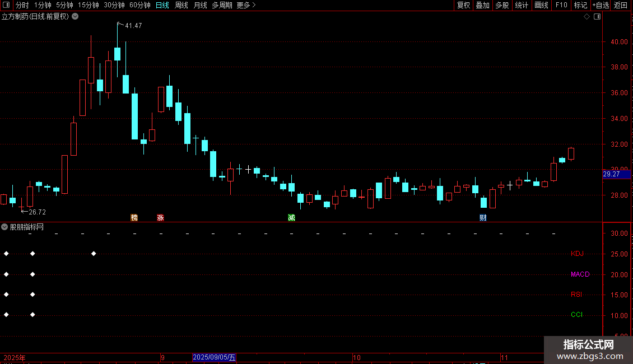Click the 叠加 overlay button

(x=482, y=5)
